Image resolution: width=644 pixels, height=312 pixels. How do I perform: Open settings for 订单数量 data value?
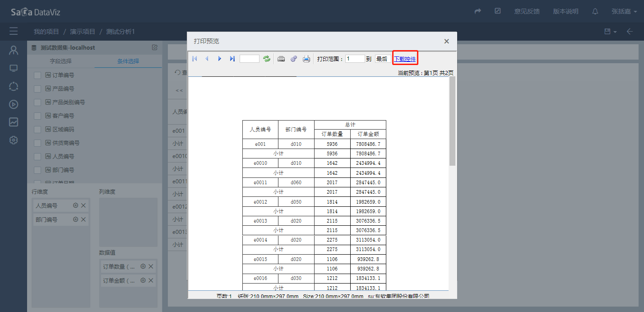[x=143, y=266]
